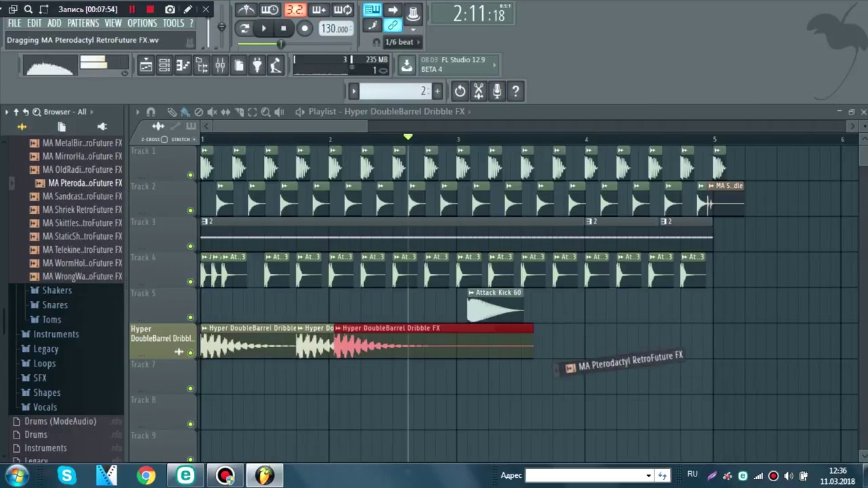Select the Paint brush tool in playlist
Viewport: 868px width, 488px height.
click(x=185, y=112)
